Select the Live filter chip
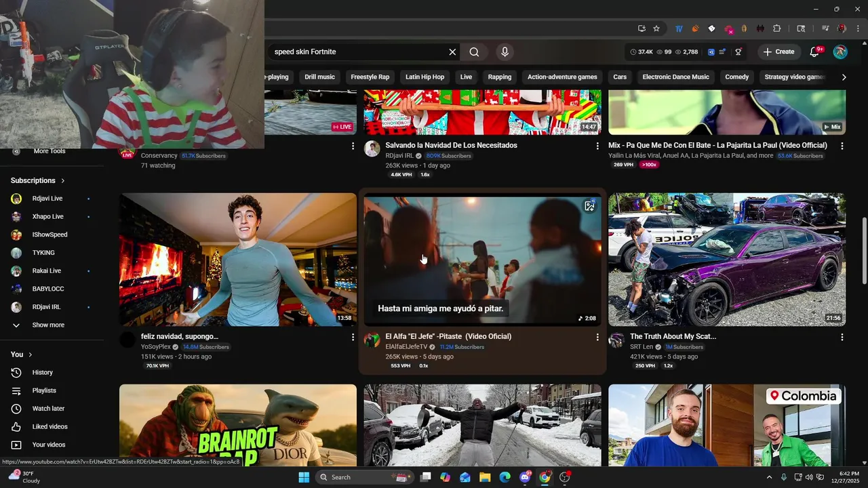This screenshot has height=488, width=868. tap(466, 77)
